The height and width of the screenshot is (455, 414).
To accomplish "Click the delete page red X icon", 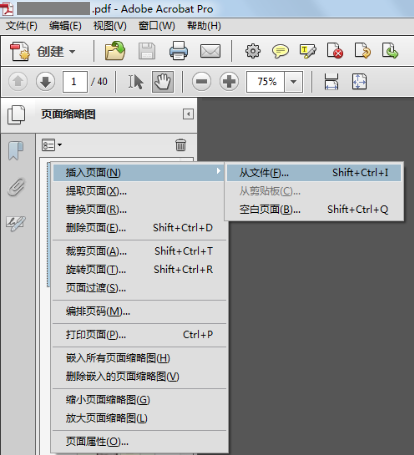I will tap(335, 51).
